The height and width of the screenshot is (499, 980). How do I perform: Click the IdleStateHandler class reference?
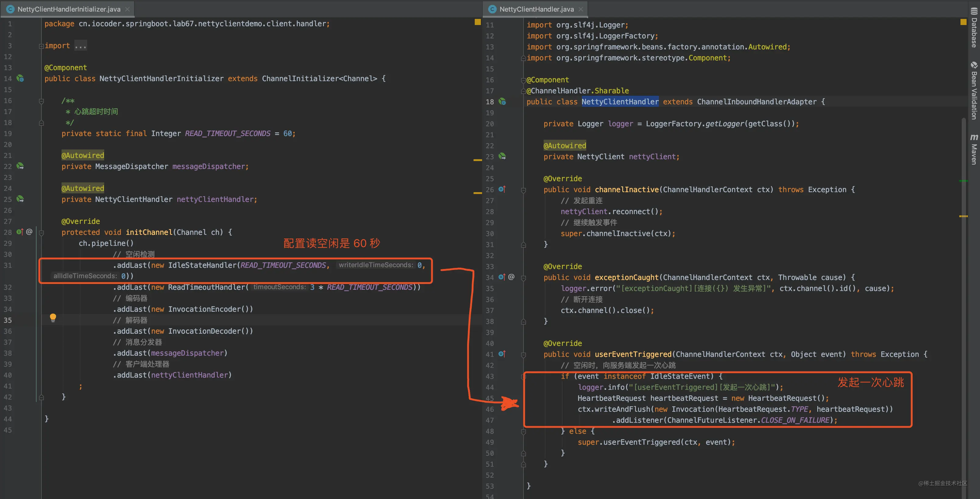(202, 265)
